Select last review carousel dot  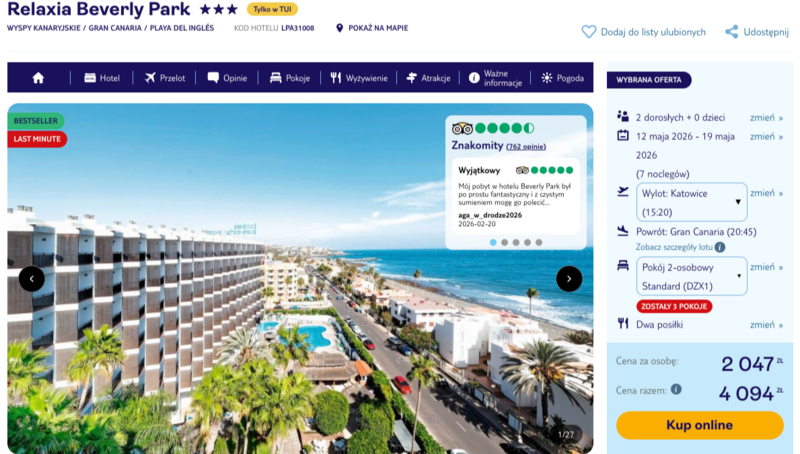(x=539, y=242)
